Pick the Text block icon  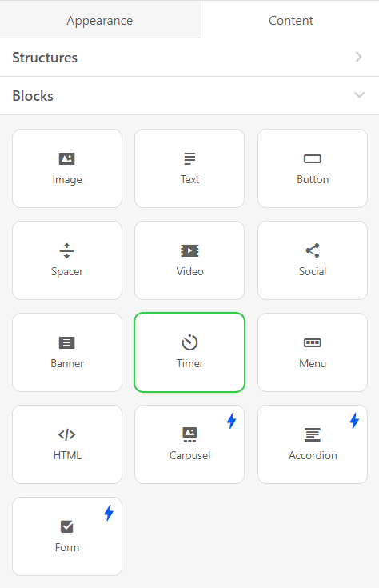pyautogui.click(x=189, y=158)
